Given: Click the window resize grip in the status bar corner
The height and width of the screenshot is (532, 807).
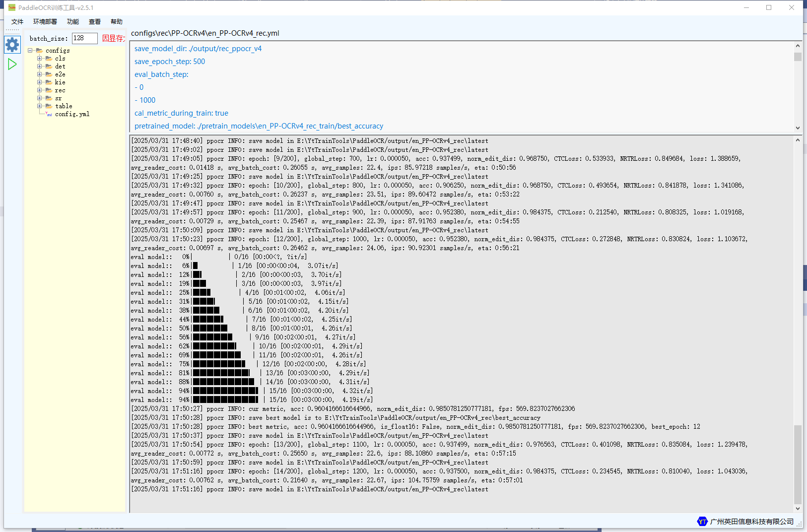Looking at the screenshot, I should (x=799, y=524).
